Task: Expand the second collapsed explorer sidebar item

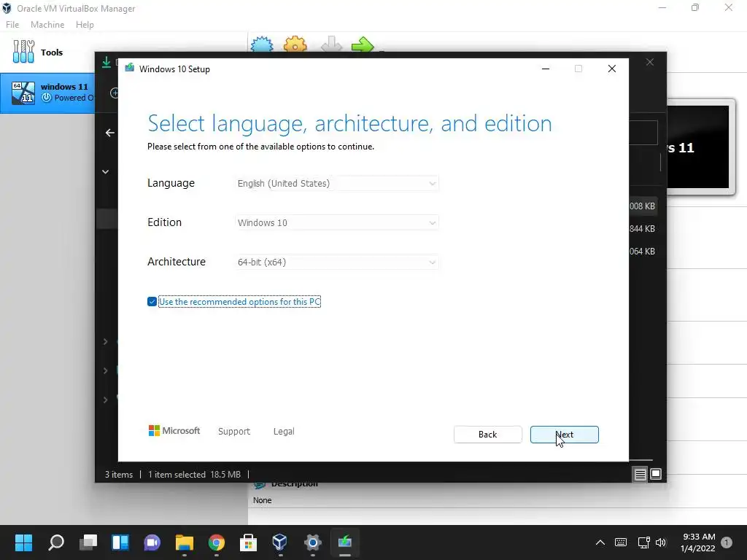Action: (105, 371)
